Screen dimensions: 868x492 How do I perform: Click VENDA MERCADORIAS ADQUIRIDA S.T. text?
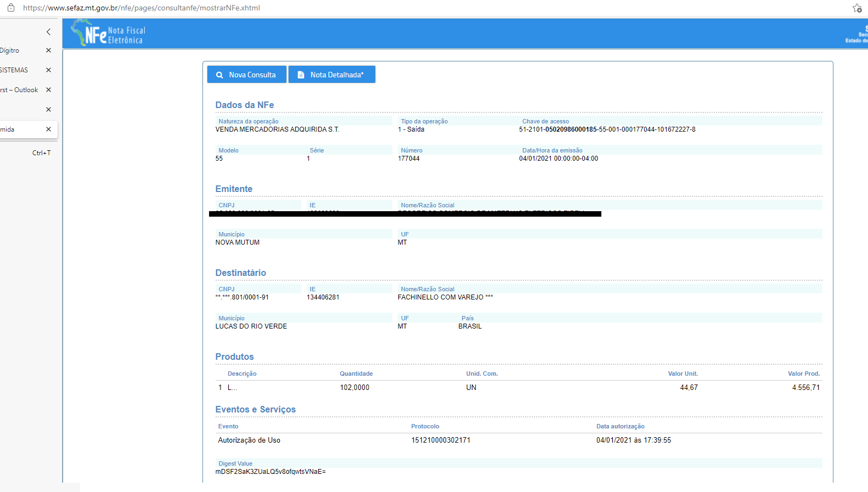coord(277,129)
